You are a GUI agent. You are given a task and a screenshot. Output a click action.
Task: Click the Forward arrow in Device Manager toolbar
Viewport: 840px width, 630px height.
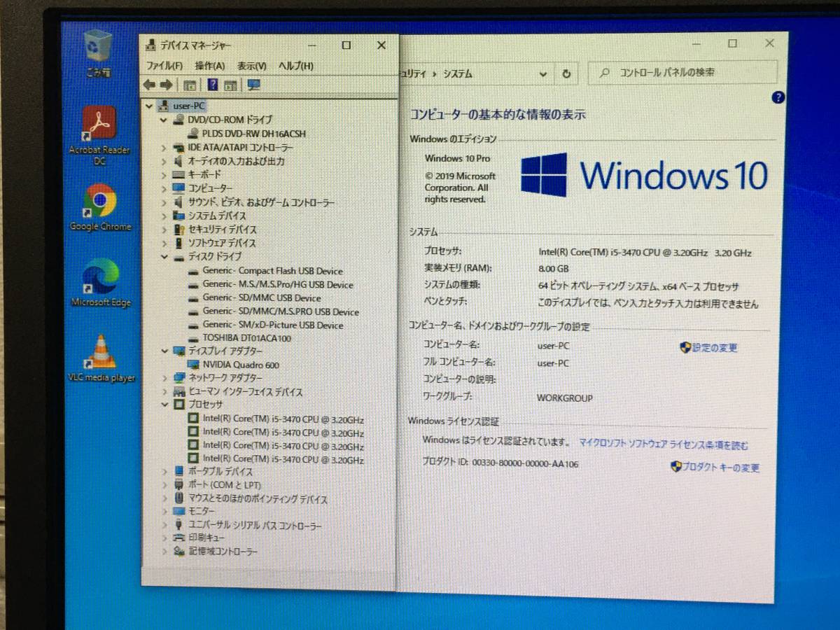coord(166,85)
